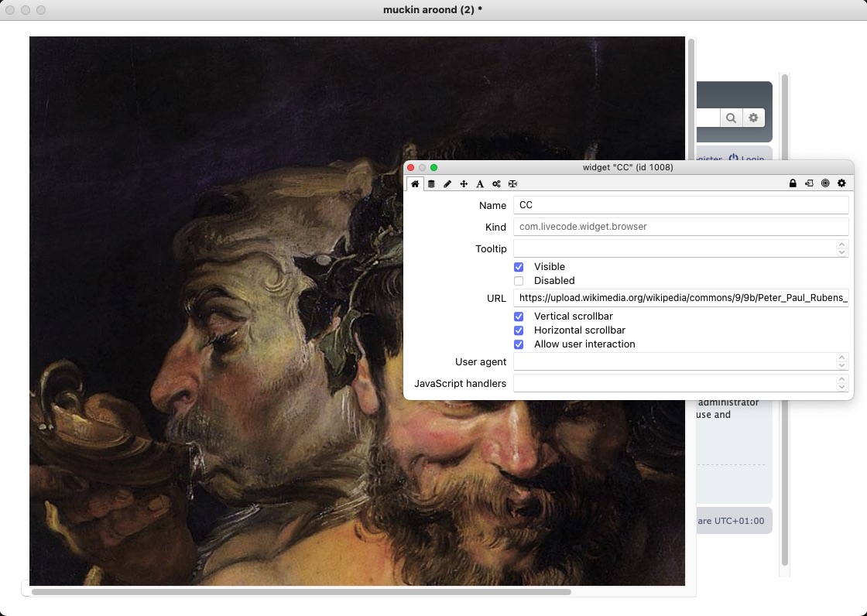
Task: Open the Position tab with the four-arrow icon
Action: tap(464, 184)
